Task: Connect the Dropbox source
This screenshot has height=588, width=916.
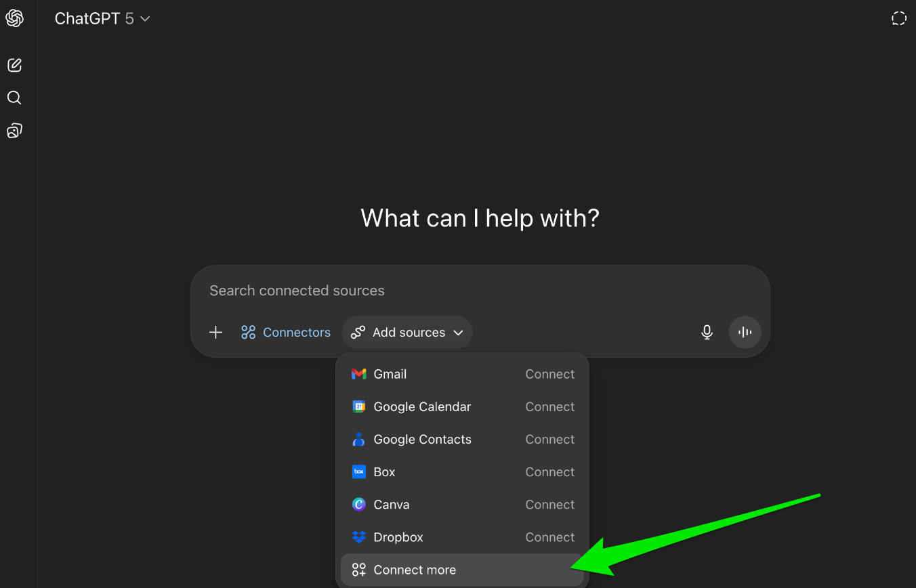Action: point(549,537)
